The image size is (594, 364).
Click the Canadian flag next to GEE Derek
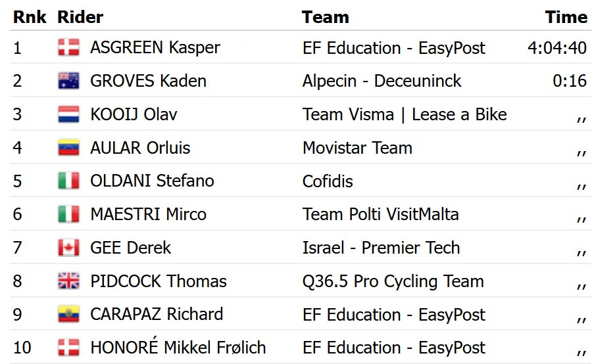(x=68, y=248)
